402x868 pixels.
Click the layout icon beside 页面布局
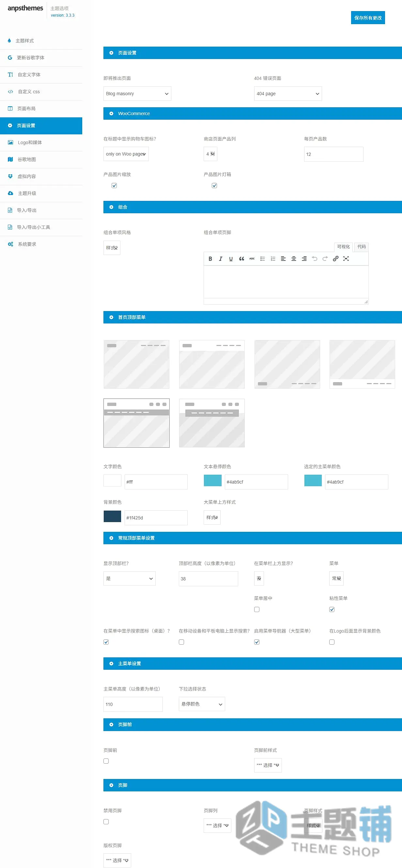click(10, 109)
